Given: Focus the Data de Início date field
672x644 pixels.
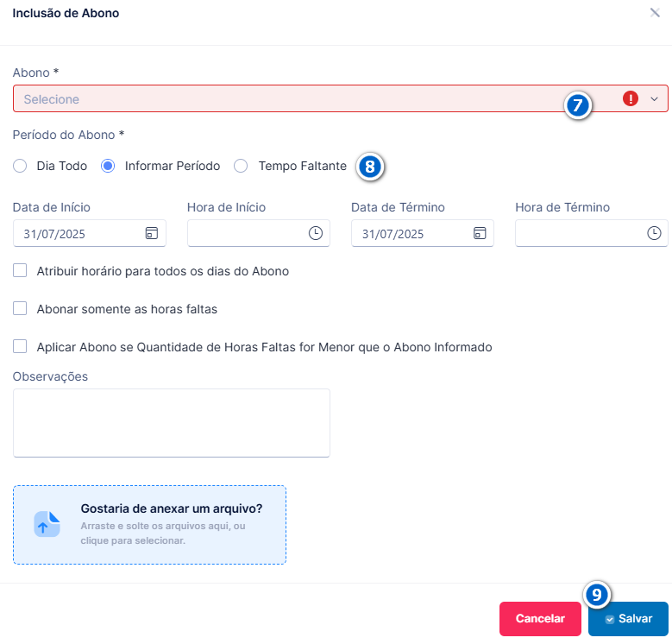Looking at the screenshot, I should click(x=90, y=233).
